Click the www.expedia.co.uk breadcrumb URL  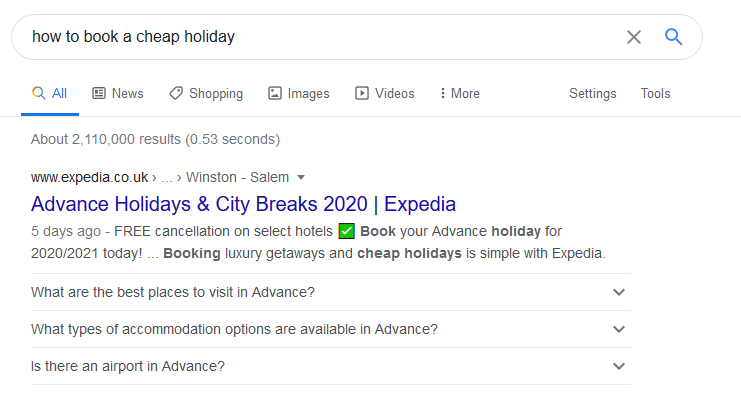89,178
